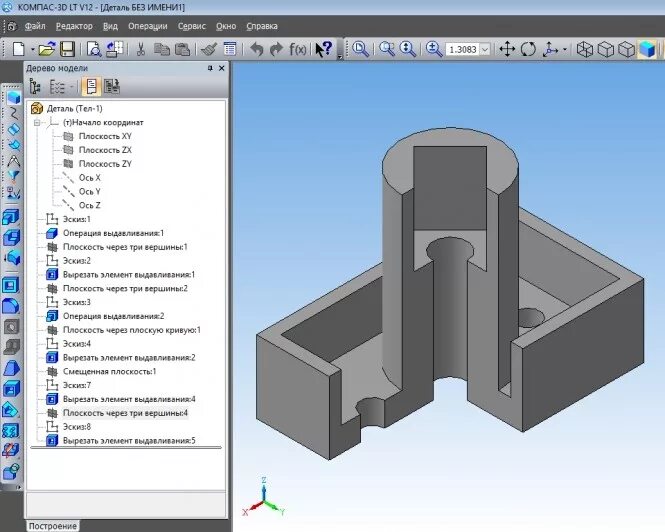This screenshot has height=532, width=665.
Task: Select Плоскость XY in the tree
Action: click(105, 136)
